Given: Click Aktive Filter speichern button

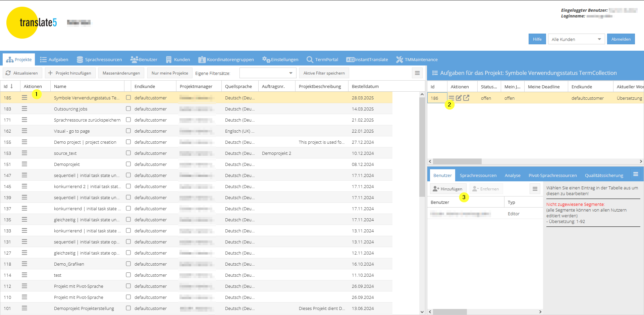Looking at the screenshot, I should 324,73.
